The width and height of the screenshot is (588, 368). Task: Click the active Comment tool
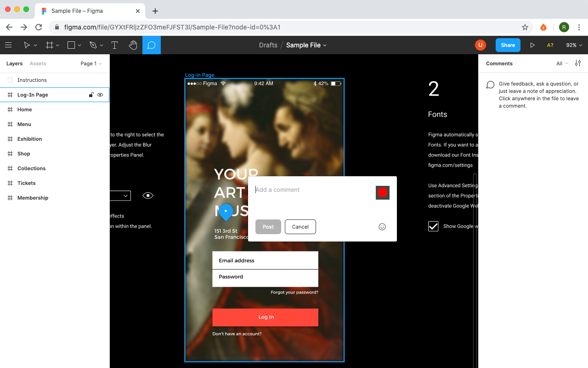click(151, 45)
